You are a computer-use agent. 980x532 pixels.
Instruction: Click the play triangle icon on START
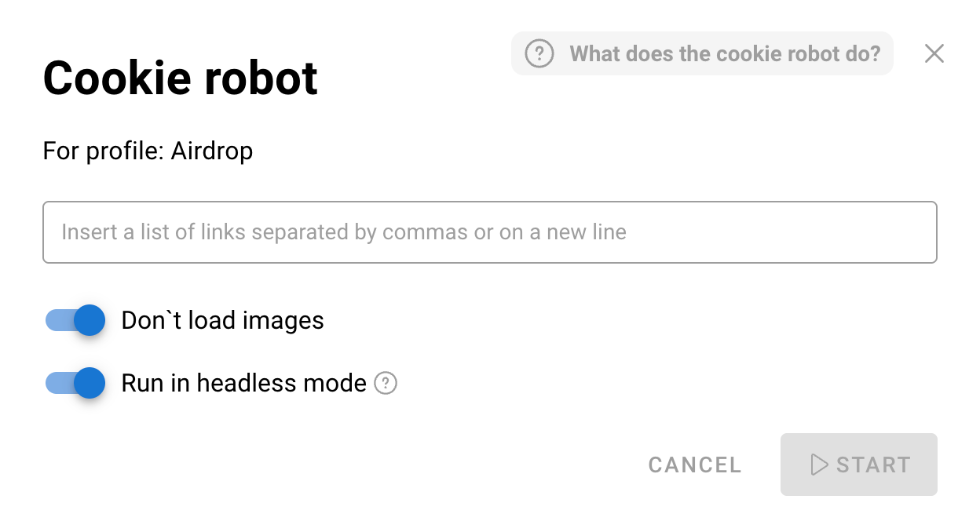pyautogui.click(x=819, y=465)
